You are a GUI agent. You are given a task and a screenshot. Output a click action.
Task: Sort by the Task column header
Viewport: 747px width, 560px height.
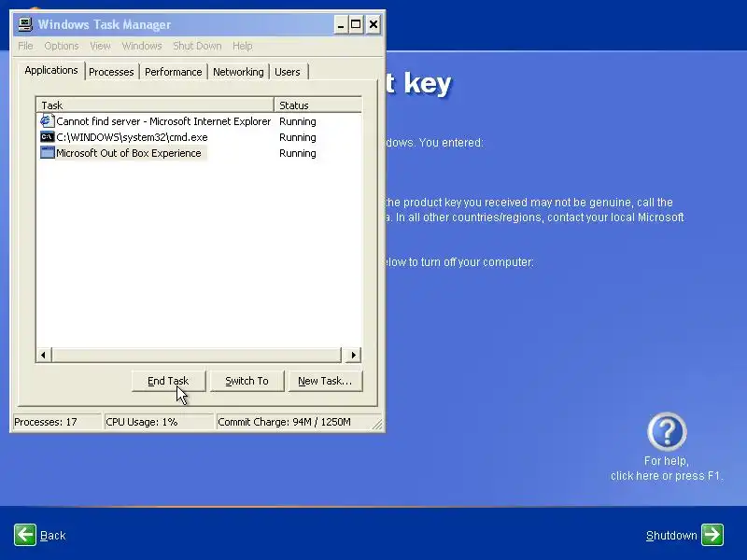(x=155, y=105)
